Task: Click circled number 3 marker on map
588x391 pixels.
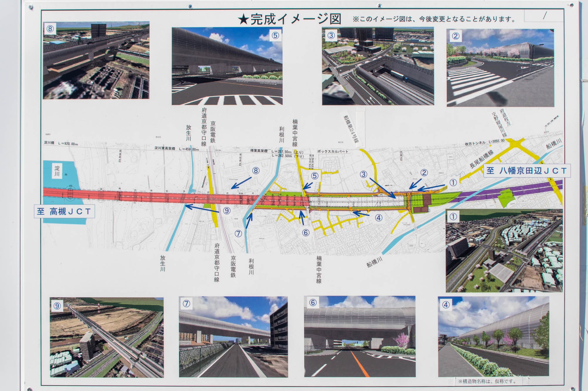Action: tap(363, 174)
